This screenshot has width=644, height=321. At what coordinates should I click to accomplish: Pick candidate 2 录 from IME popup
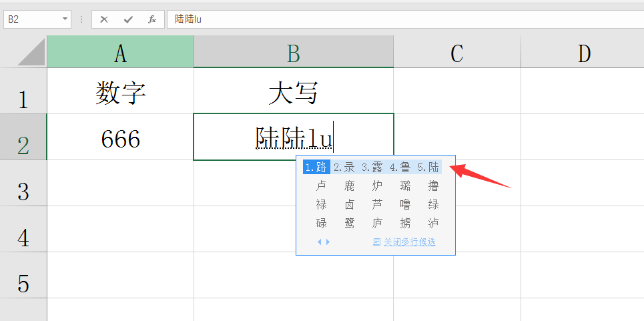(344, 168)
